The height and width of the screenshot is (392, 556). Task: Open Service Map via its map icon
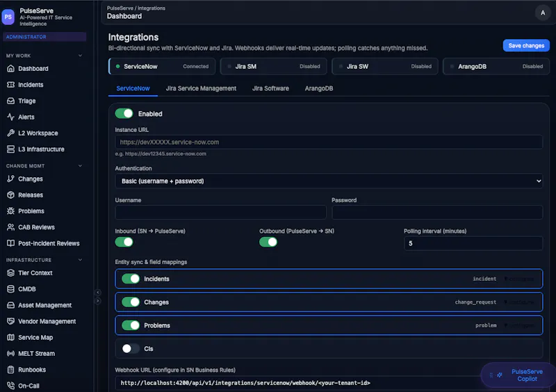click(10, 337)
